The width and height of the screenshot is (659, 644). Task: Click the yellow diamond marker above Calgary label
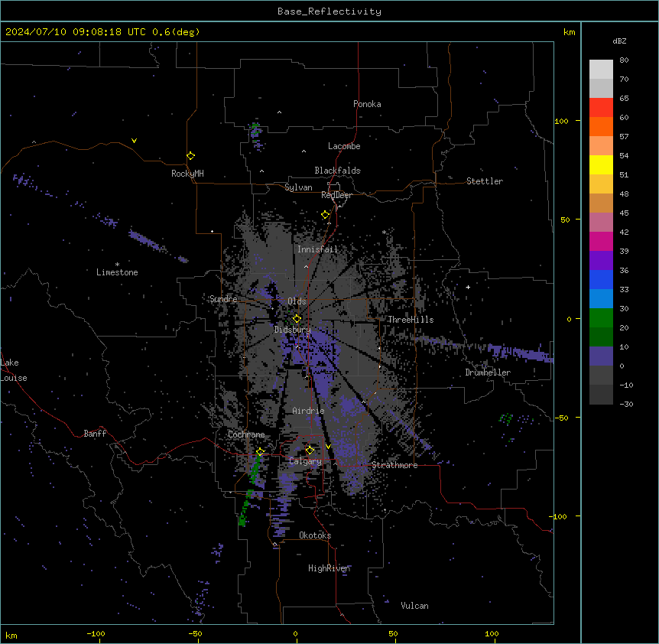310,450
